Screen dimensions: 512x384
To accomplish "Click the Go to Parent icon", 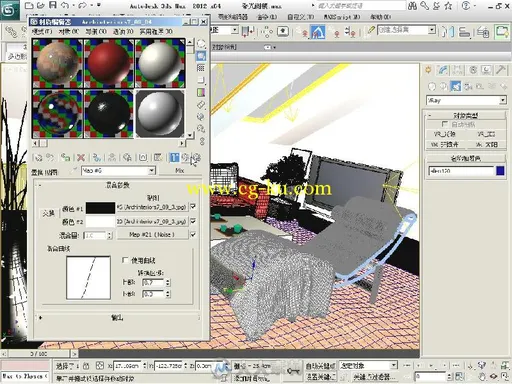I will tap(185, 157).
